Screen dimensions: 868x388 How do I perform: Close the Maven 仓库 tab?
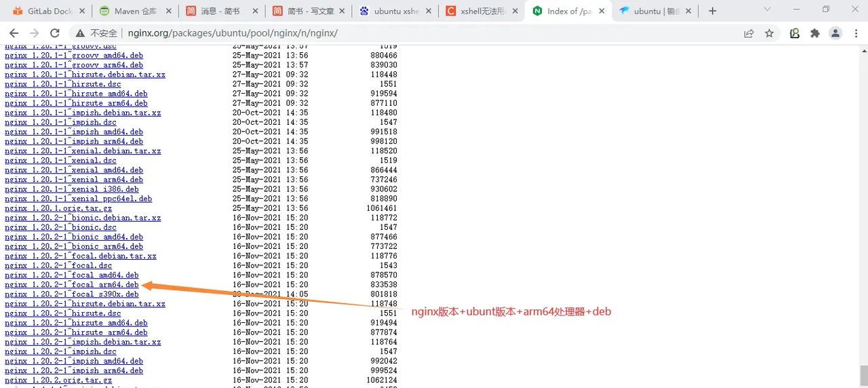(167, 11)
